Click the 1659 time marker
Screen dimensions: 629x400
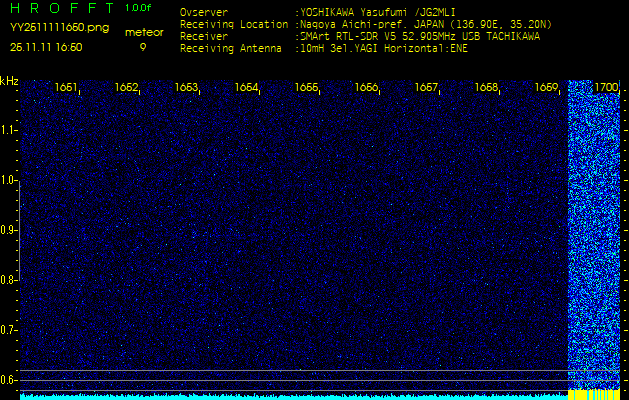coord(546,88)
